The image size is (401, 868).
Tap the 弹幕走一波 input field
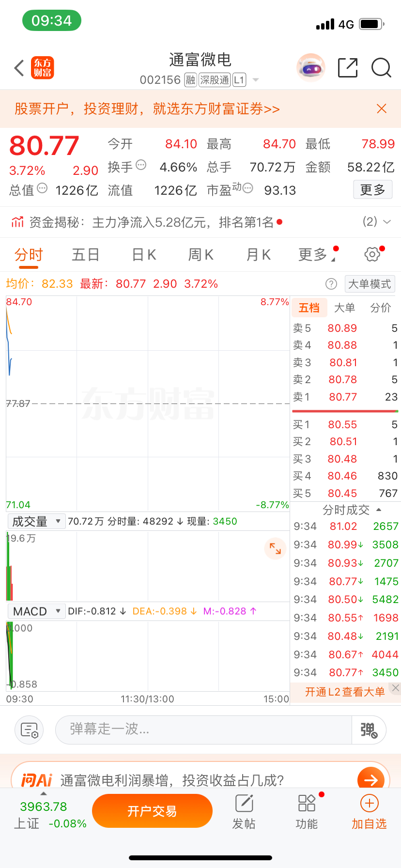[x=203, y=730]
